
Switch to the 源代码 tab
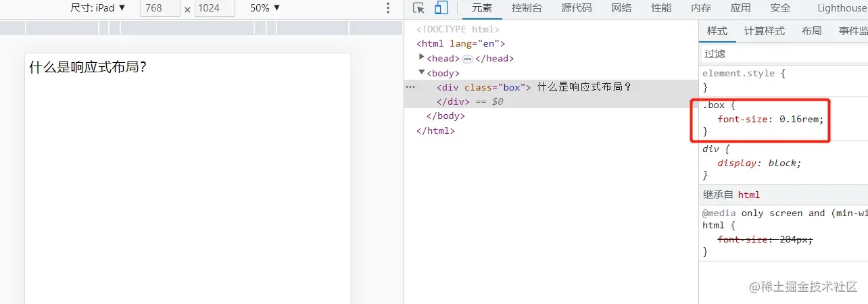pyautogui.click(x=576, y=8)
